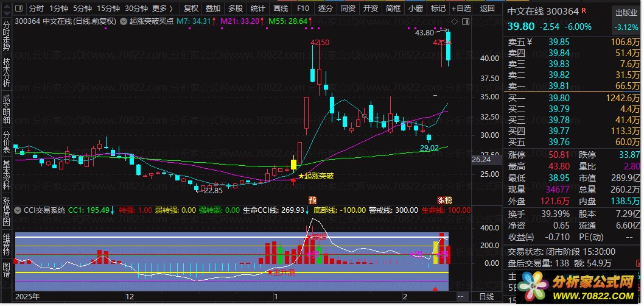The height and width of the screenshot is (306, 644).
Task: Open the 维赛特 sidebar tab
Action: [6, 244]
